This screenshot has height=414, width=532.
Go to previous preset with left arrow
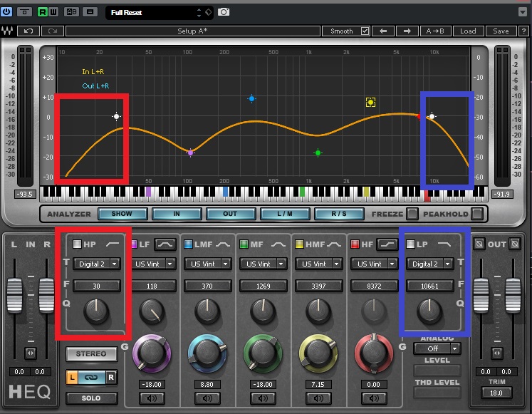point(383,31)
